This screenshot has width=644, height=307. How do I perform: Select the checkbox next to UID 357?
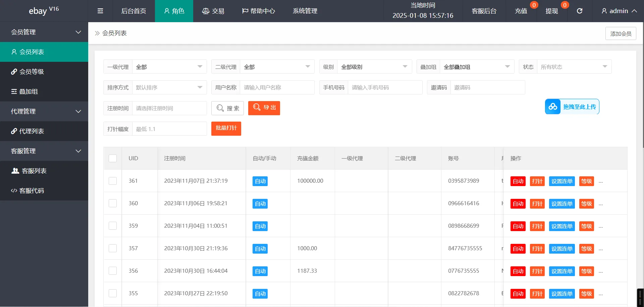(x=113, y=248)
